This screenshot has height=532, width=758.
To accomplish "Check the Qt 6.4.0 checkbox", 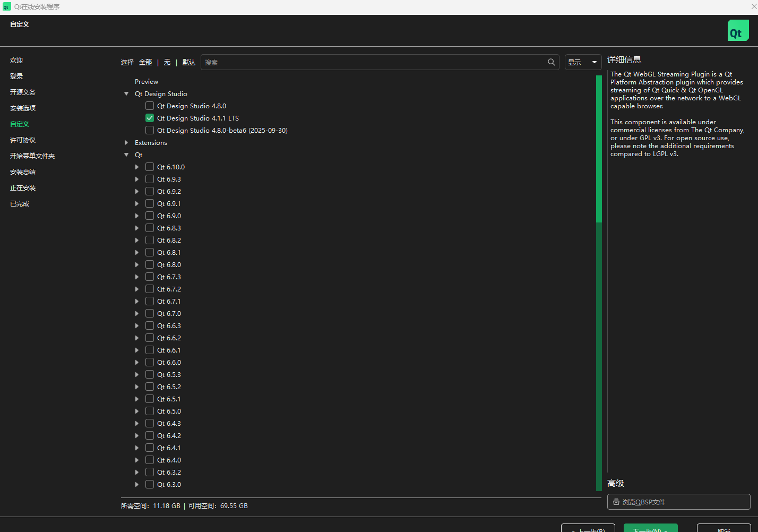I will coord(150,460).
